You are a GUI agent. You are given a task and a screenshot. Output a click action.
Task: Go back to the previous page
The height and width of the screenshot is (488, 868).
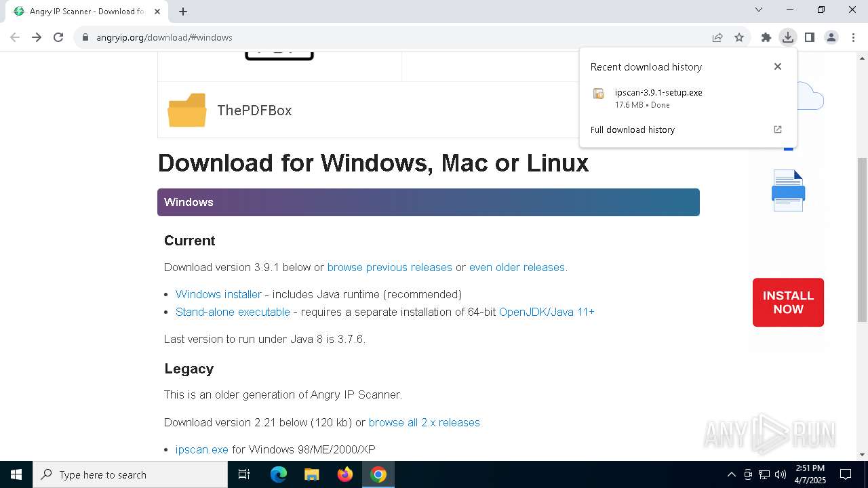[15, 37]
